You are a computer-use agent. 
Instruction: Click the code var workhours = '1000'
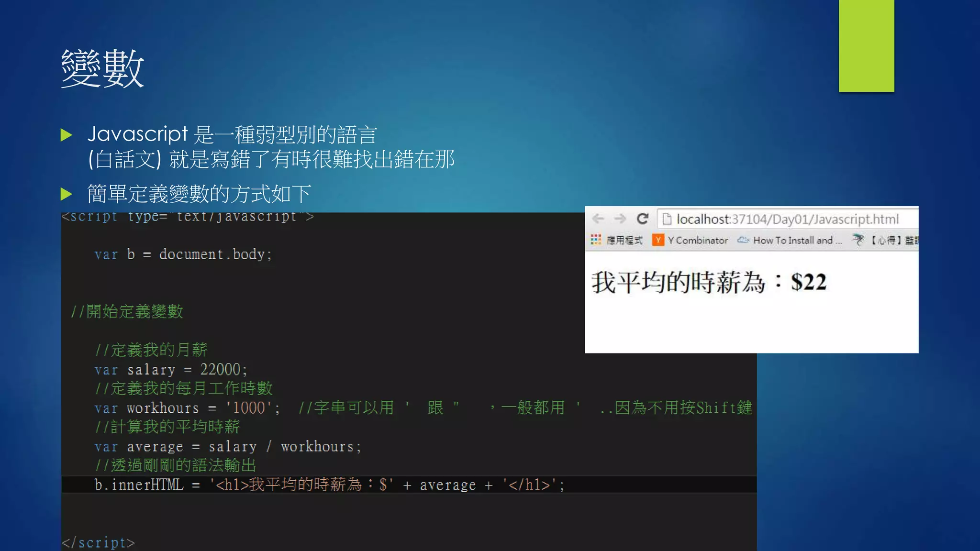(187, 408)
